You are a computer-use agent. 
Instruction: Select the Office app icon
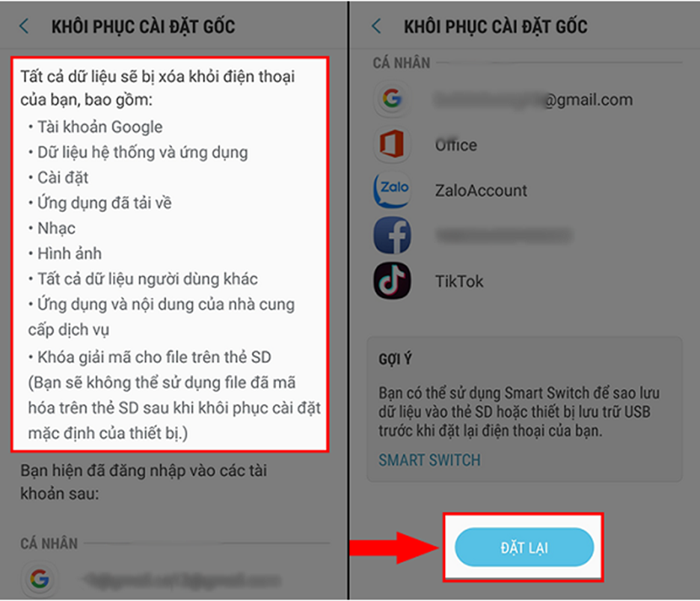point(392,144)
